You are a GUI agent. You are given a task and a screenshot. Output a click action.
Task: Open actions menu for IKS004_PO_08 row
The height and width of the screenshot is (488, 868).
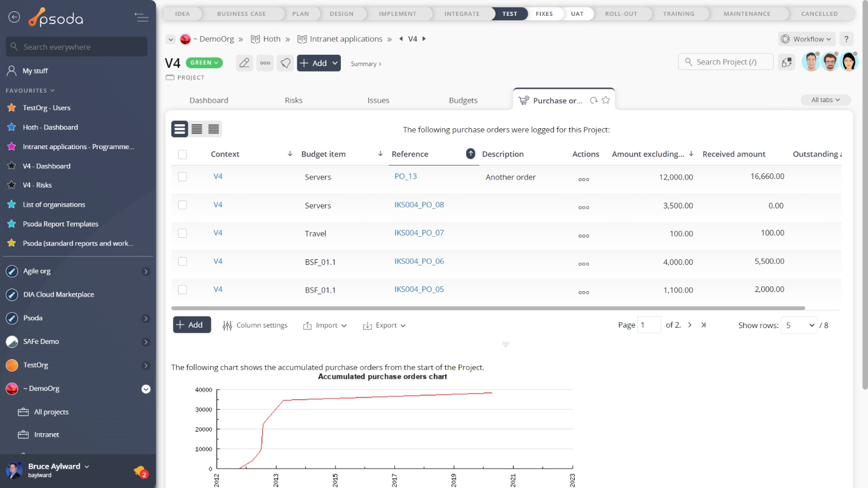pos(584,208)
